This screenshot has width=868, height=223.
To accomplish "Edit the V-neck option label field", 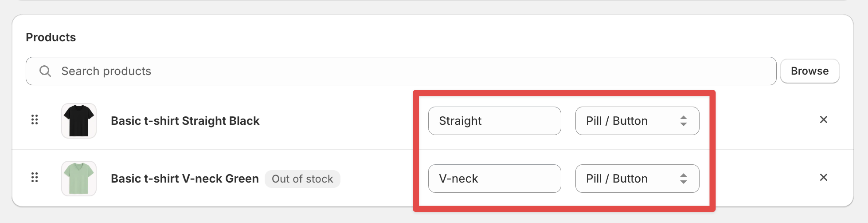I will tap(494, 179).
